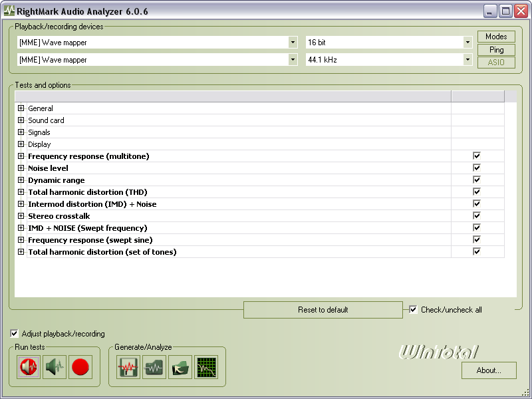Open the About... dialog
532x399 pixels.
click(489, 370)
